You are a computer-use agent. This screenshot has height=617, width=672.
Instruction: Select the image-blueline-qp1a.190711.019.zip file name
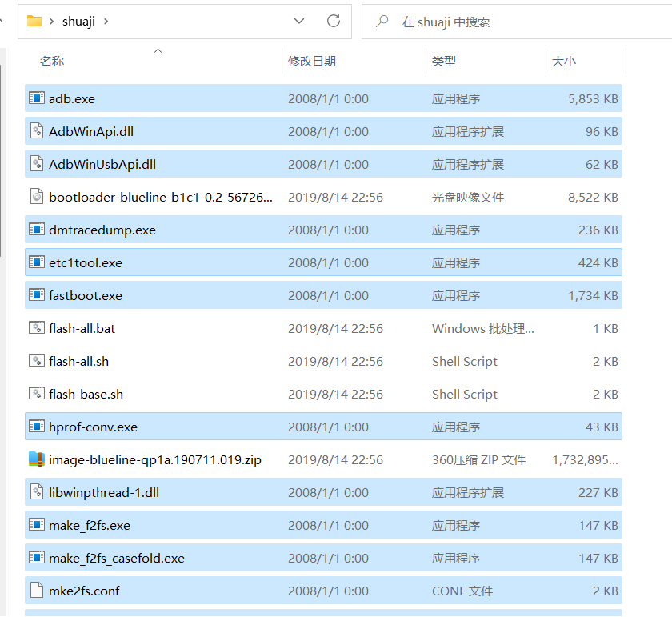155,460
